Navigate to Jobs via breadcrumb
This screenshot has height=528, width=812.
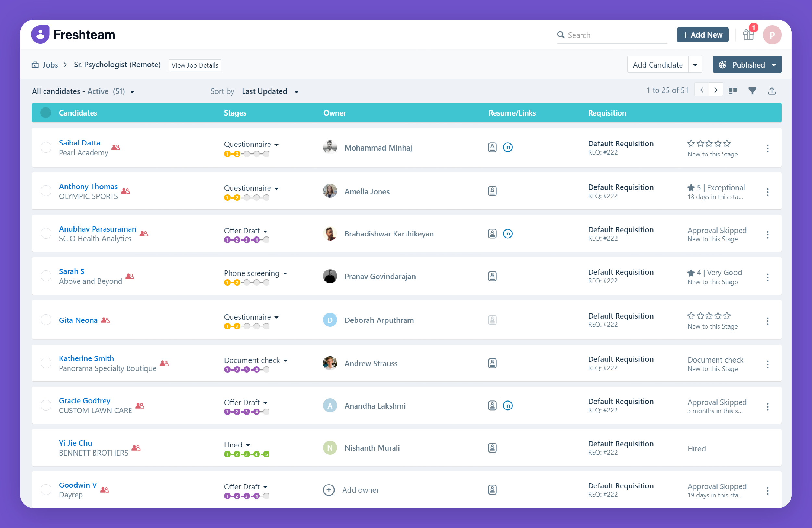pos(50,65)
